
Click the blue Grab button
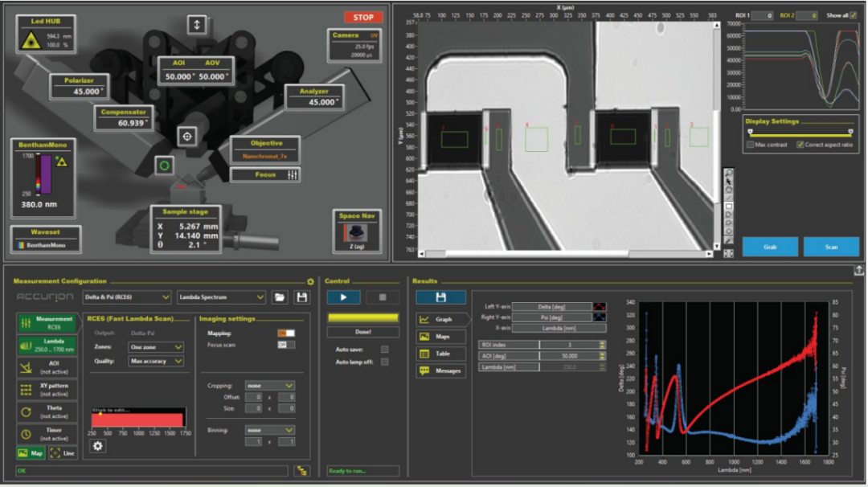coord(770,247)
